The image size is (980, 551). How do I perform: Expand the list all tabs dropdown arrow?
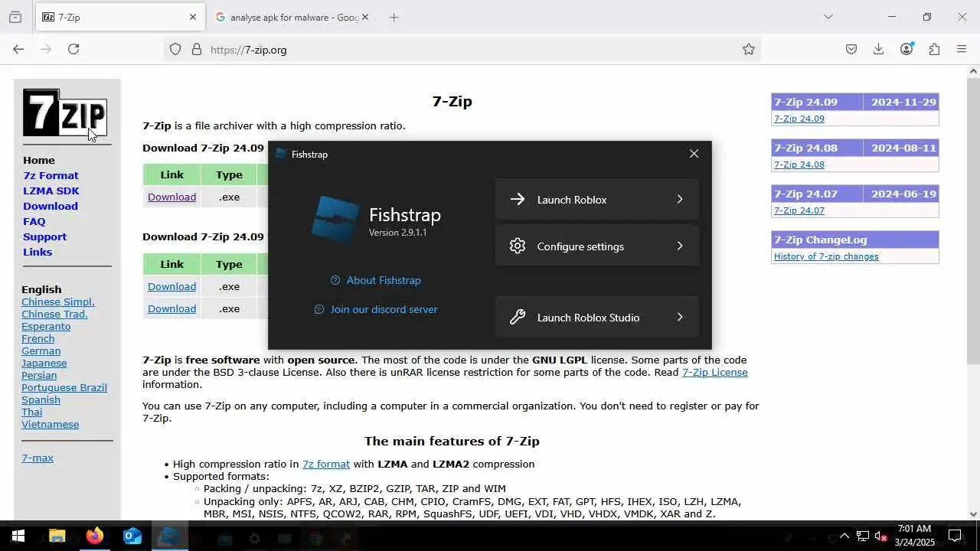(x=828, y=17)
